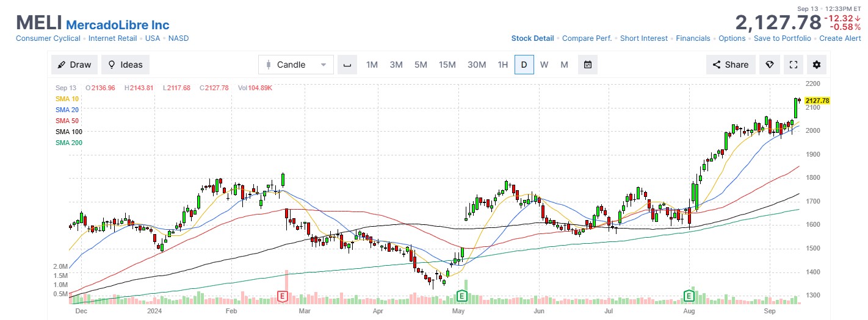Image resolution: width=868 pixels, height=320 pixels.
Task: Click the August earnings E marker
Action: [689, 296]
